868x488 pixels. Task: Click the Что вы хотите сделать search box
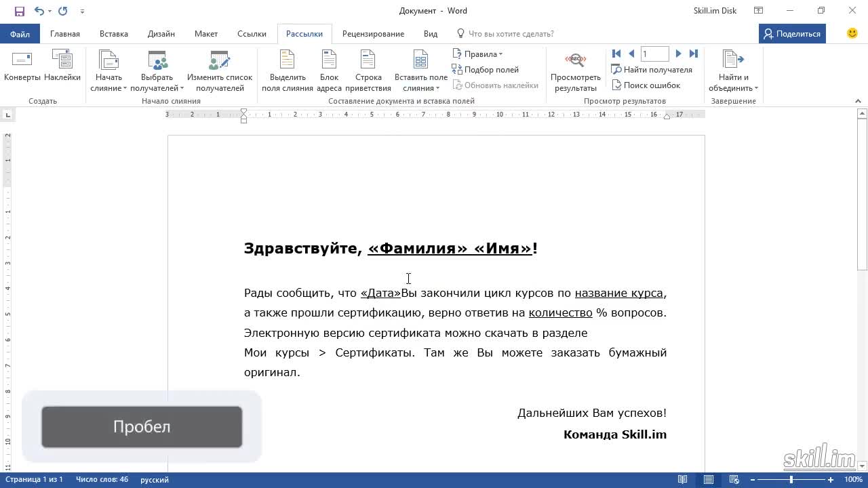tap(505, 34)
